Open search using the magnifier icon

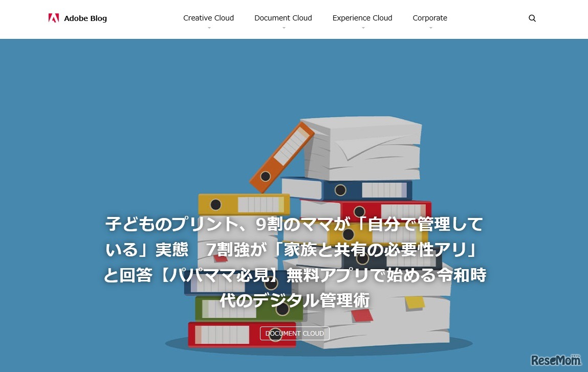coord(532,18)
